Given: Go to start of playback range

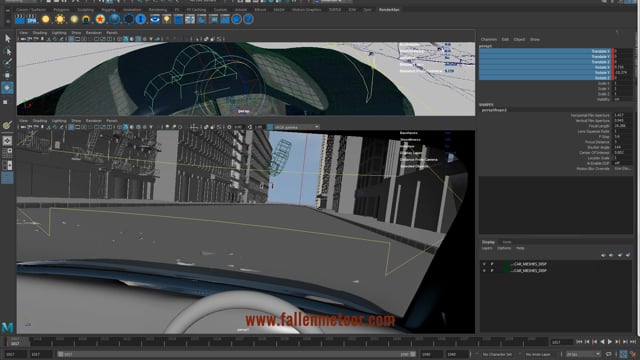Looking at the screenshot, I should pos(579,342).
